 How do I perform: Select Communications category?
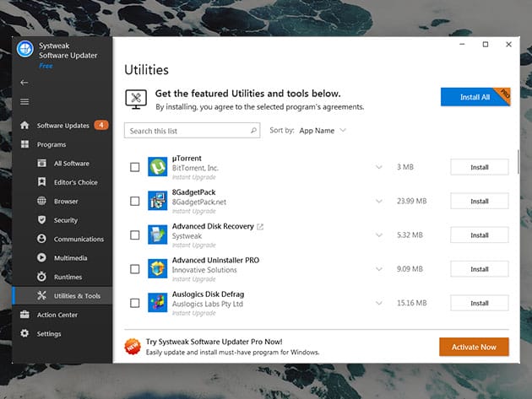click(x=62, y=239)
